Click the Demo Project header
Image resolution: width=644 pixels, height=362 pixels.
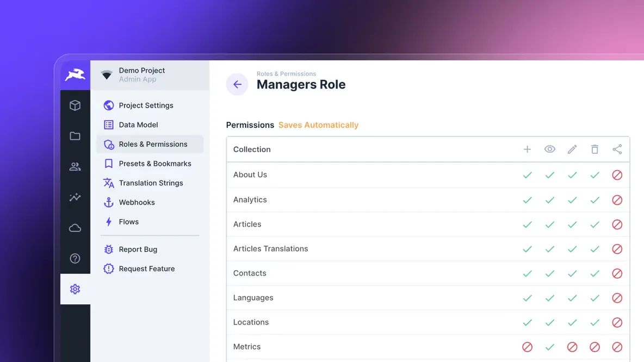pyautogui.click(x=150, y=75)
